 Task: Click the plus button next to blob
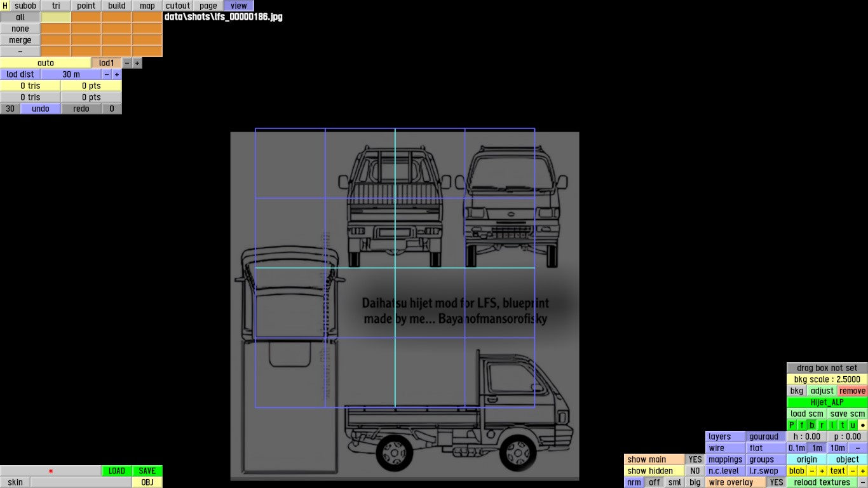822,471
